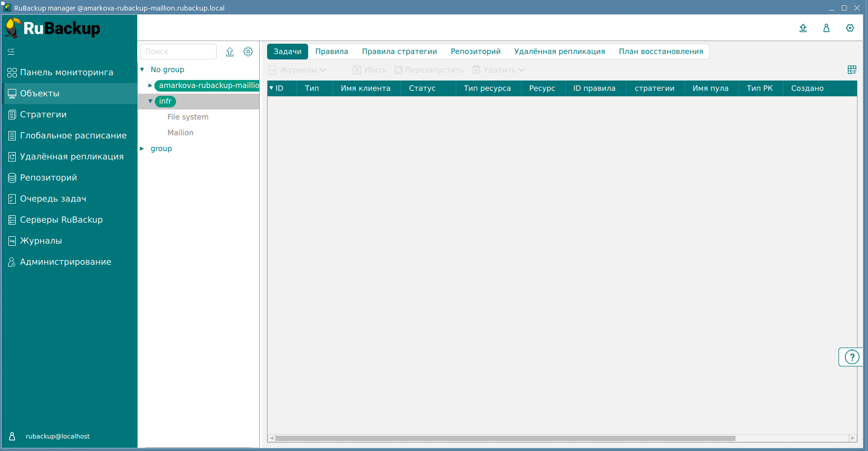The width and height of the screenshot is (868, 451).
Task: Collapse the infr tree node
Action: pyautogui.click(x=150, y=101)
